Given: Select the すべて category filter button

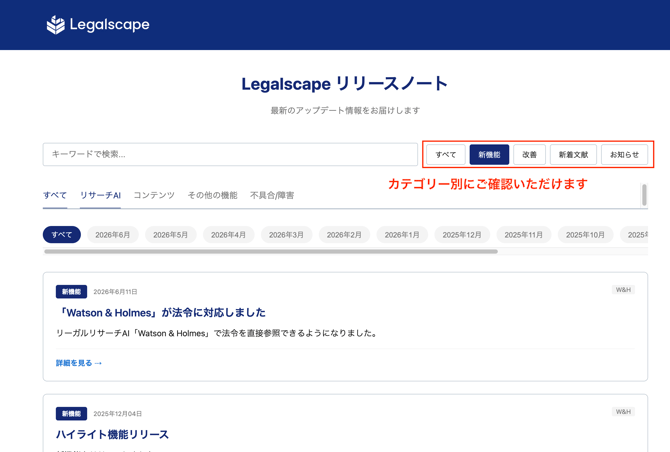Looking at the screenshot, I should tap(446, 155).
